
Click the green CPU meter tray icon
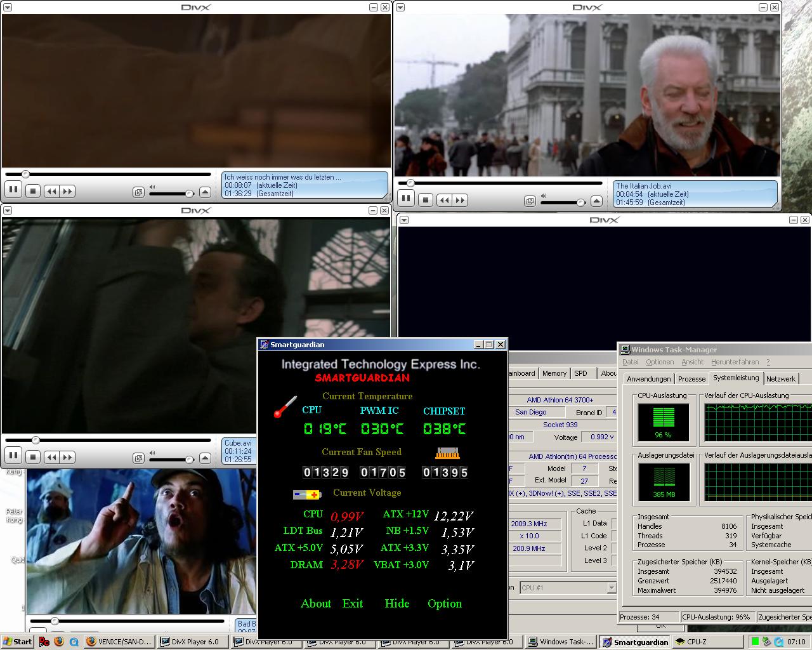coord(755,642)
